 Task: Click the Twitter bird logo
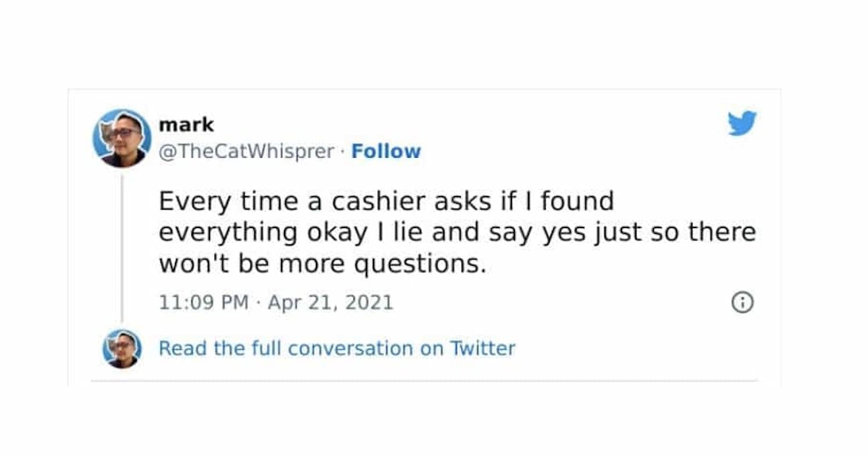(x=742, y=123)
